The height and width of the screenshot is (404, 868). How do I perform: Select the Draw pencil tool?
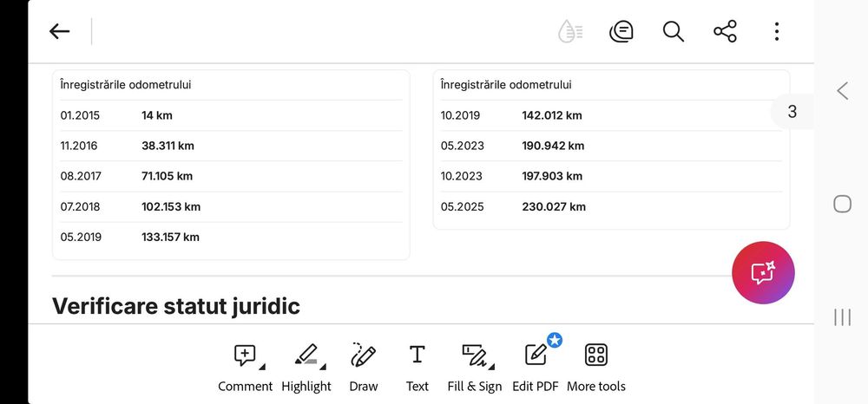click(364, 355)
